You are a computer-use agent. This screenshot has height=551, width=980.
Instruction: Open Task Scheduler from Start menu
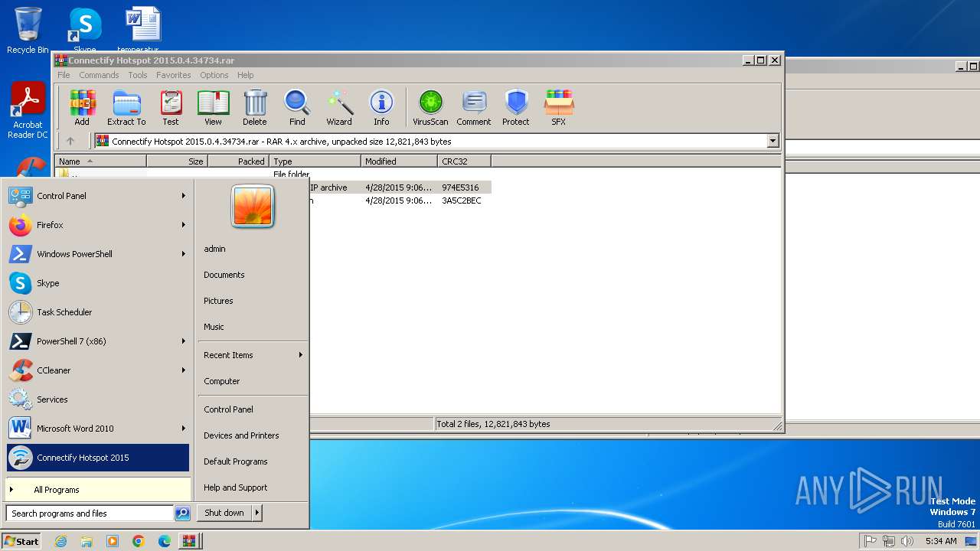click(98, 312)
